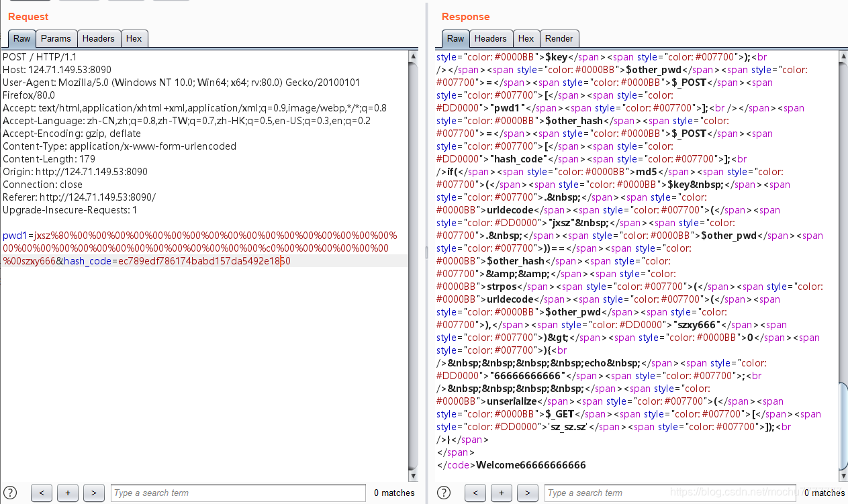Switch to Response Raw tab
848x504 pixels.
pyautogui.click(x=456, y=38)
